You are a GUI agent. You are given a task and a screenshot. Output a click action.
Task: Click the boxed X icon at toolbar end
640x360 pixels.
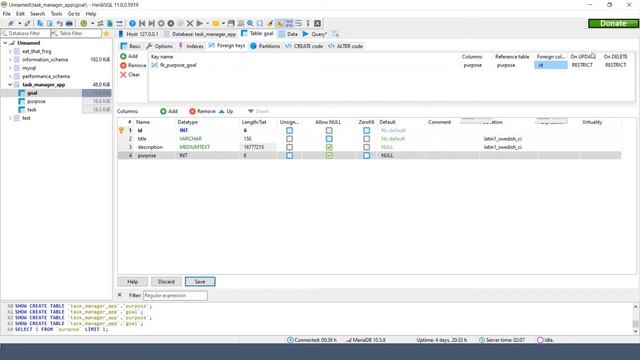pyautogui.click(x=318, y=23)
